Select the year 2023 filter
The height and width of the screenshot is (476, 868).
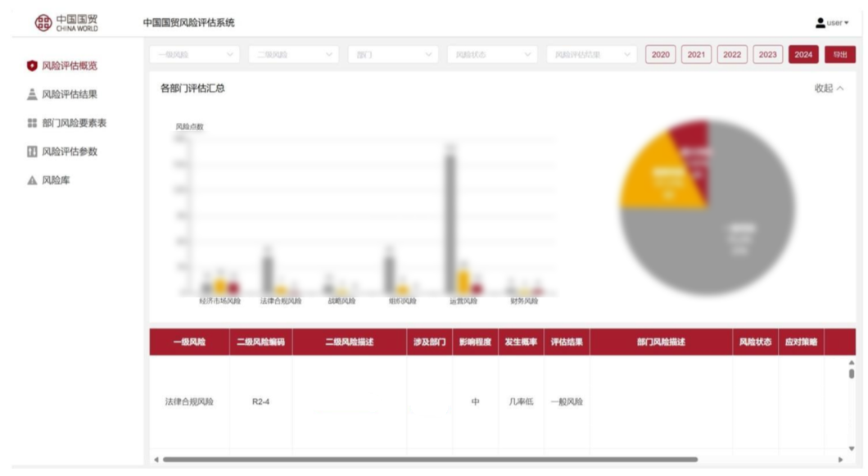click(767, 55)
